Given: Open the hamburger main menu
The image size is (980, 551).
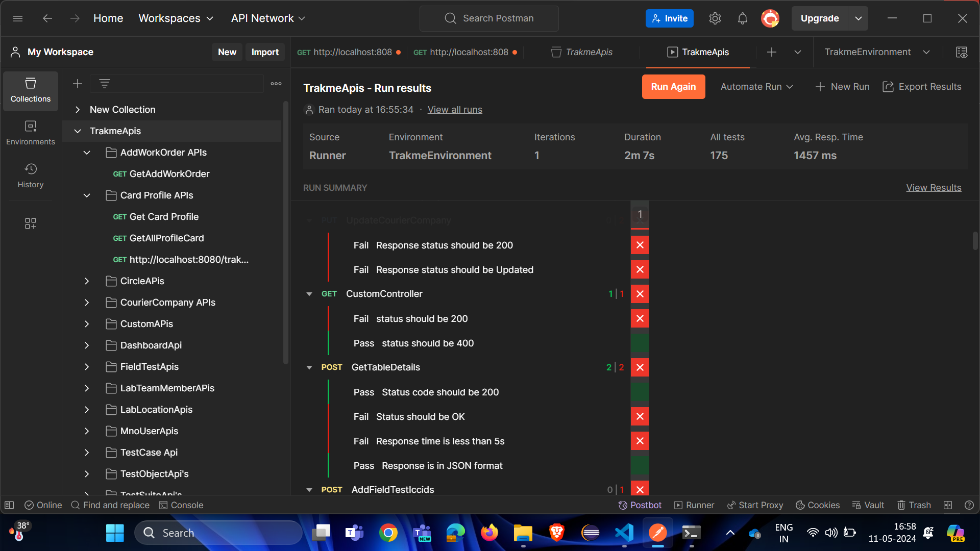Looking at the screenshot, I should 18,18.
